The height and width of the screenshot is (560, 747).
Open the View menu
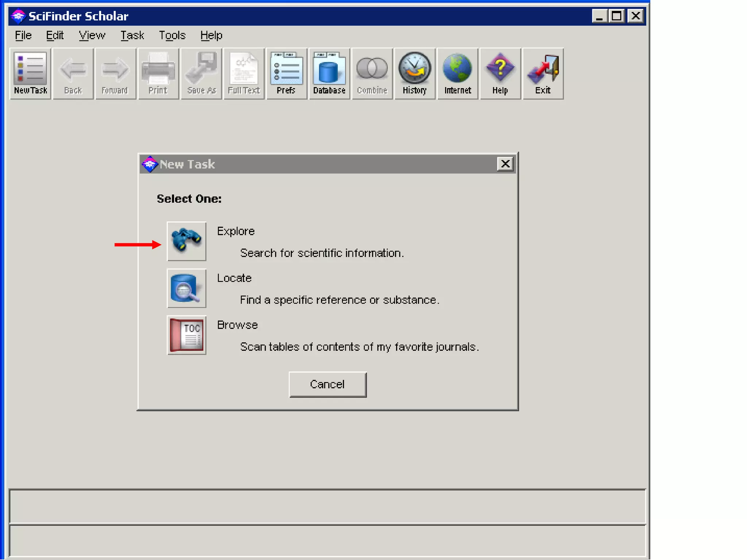click(92, 35)
